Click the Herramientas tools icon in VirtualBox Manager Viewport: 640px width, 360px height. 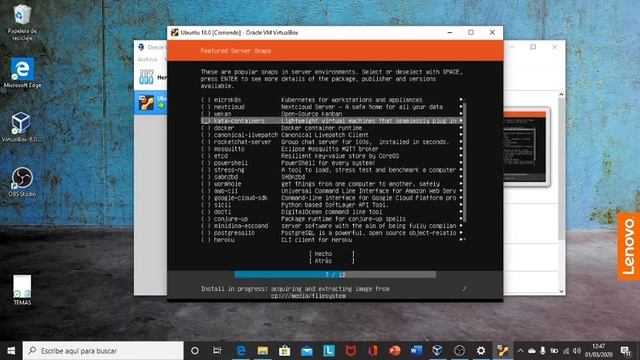[x=146, y=77]
